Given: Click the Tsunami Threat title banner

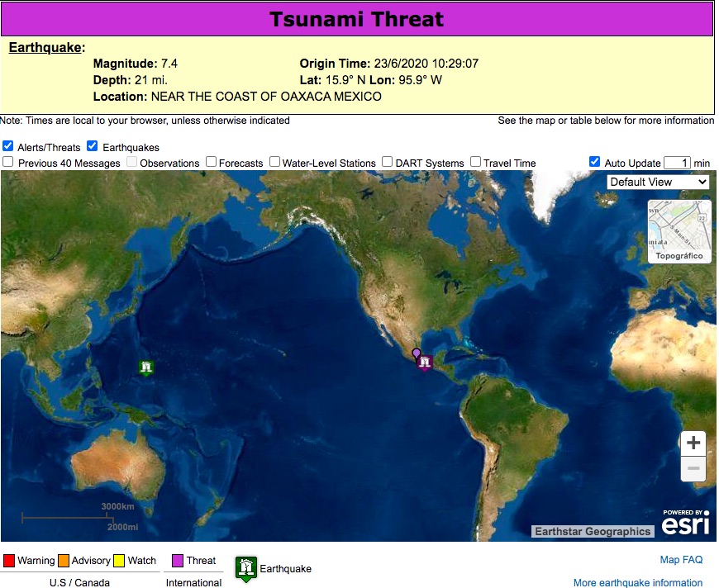Looking at the screenshot, I should 357,18.
